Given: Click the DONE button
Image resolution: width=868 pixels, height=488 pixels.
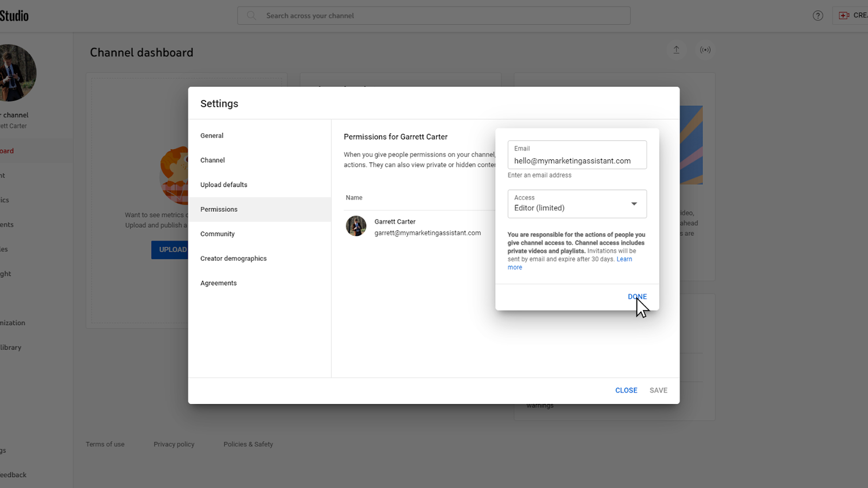Looking at the screenshot, I should 636,297.
